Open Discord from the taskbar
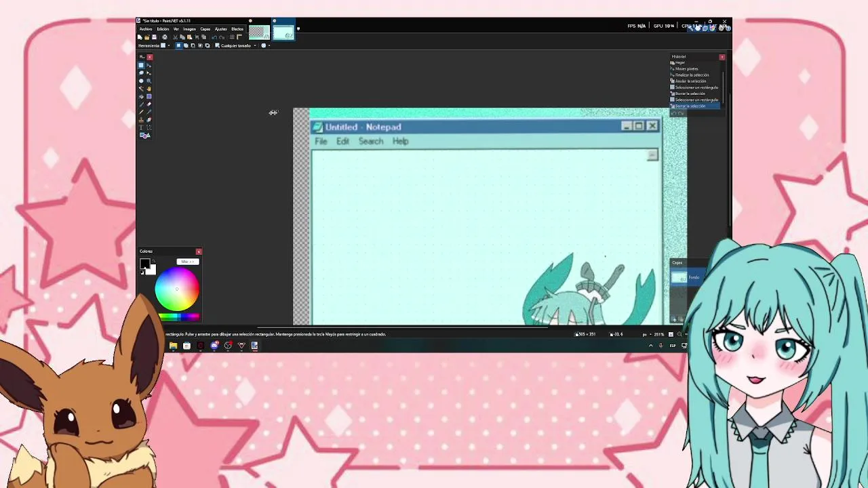Image resolution: width=868 pixels, height=488 pixels. [x=214, y=346]
